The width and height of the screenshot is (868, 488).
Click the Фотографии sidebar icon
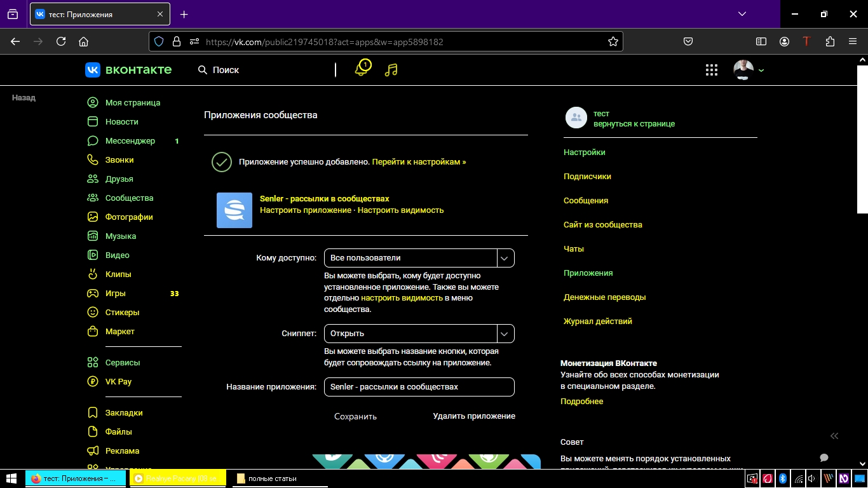pos(93,217)
